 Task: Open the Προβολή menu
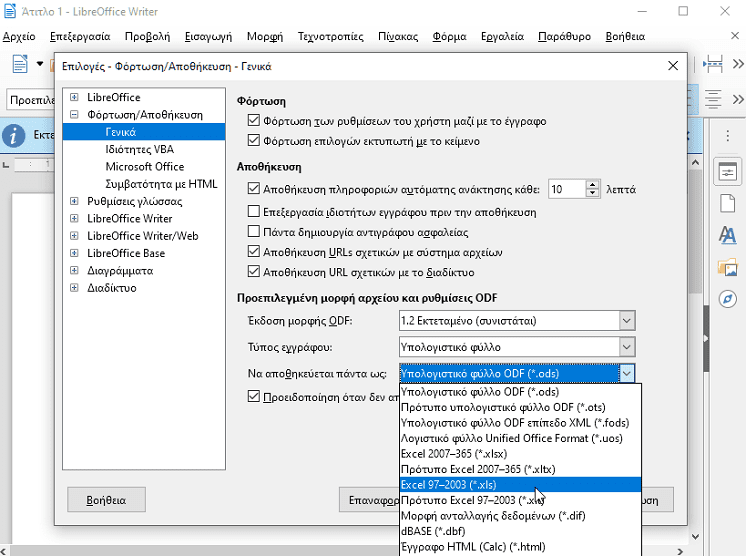(147, 36)
